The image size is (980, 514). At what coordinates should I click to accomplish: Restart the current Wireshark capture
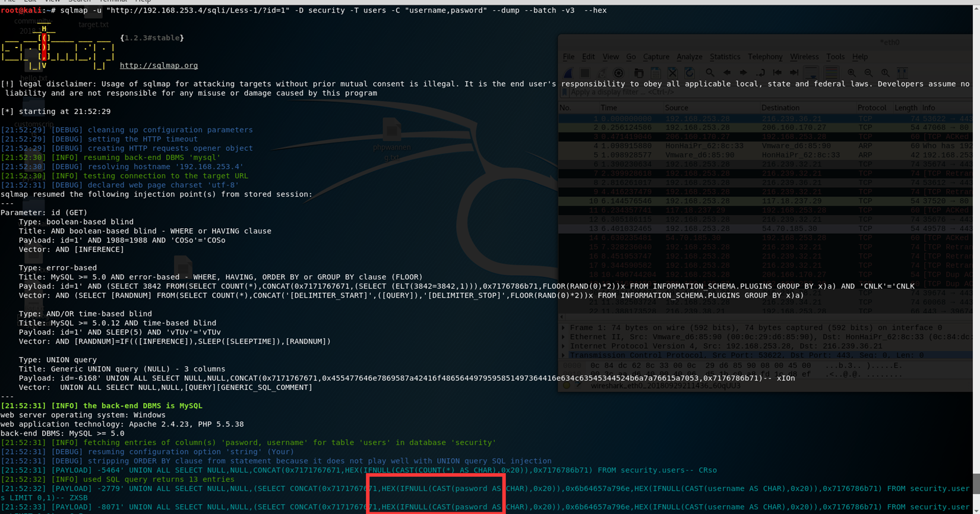pyautogui.click(x=602, y=72)
